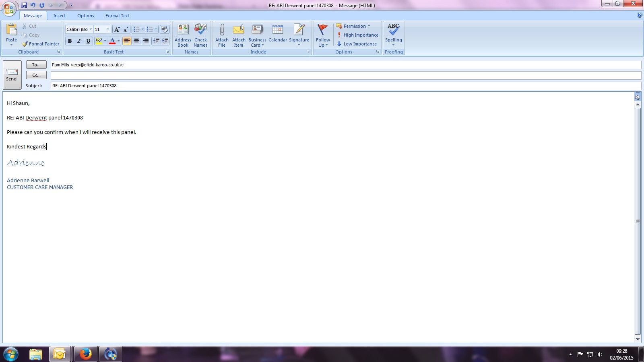Send the email message

click(12, 74)
